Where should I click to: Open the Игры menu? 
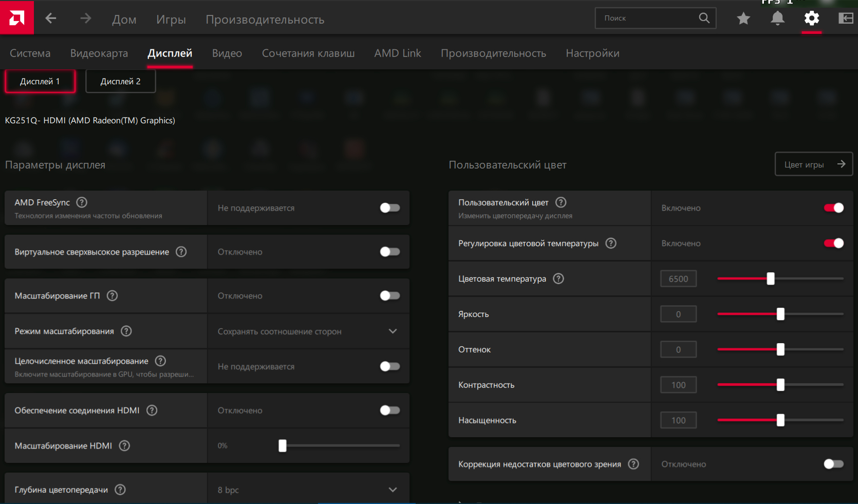(x=171, y=20)
